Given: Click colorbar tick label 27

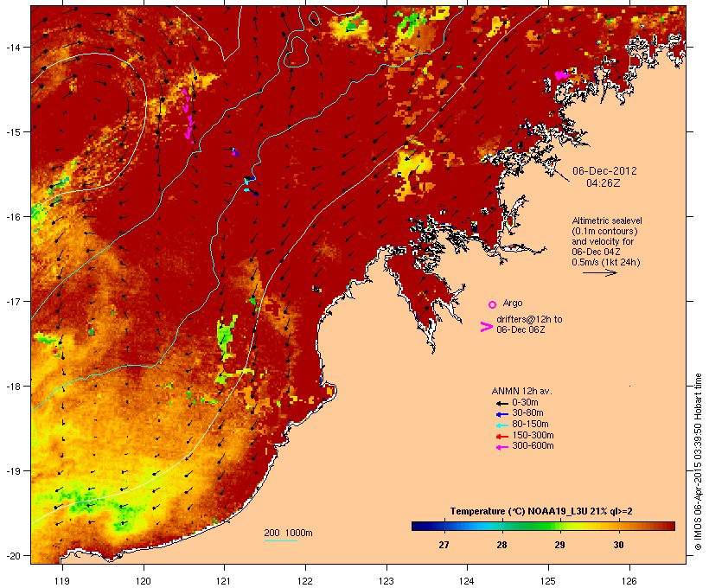Looking at the screenshot, I should pos(444,545).
